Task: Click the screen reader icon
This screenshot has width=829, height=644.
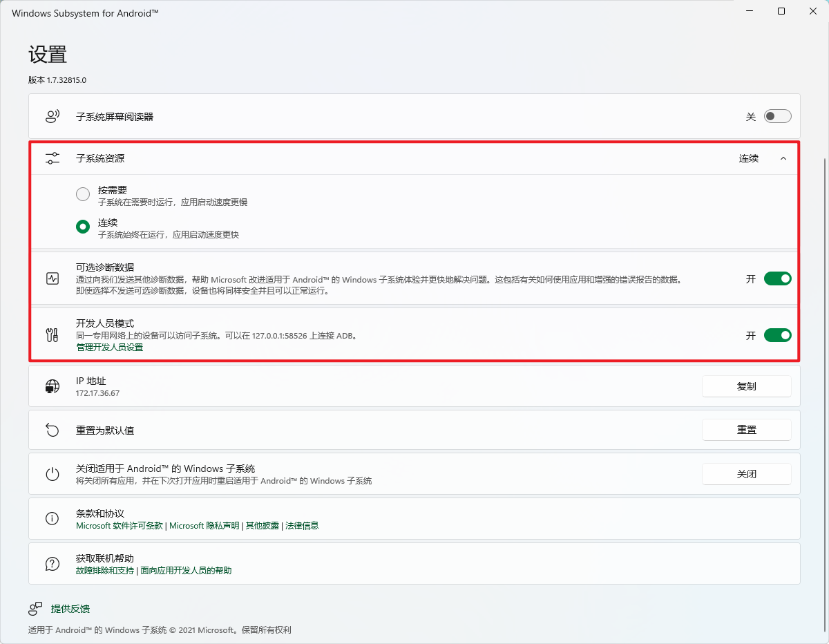Action: (x=53, y=116)
